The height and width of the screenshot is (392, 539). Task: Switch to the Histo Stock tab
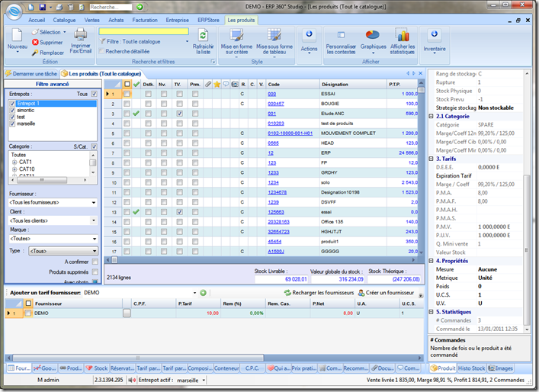[x=471, y=368]
